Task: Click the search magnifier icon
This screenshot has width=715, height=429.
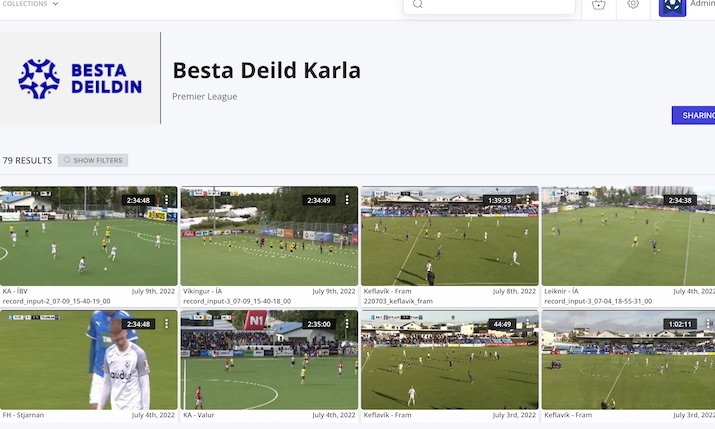Action: coord(418,4)
